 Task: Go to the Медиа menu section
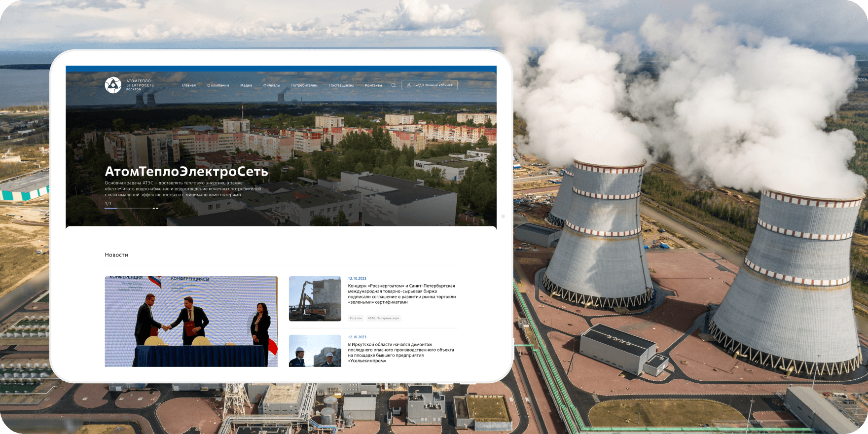pos(246,85)
